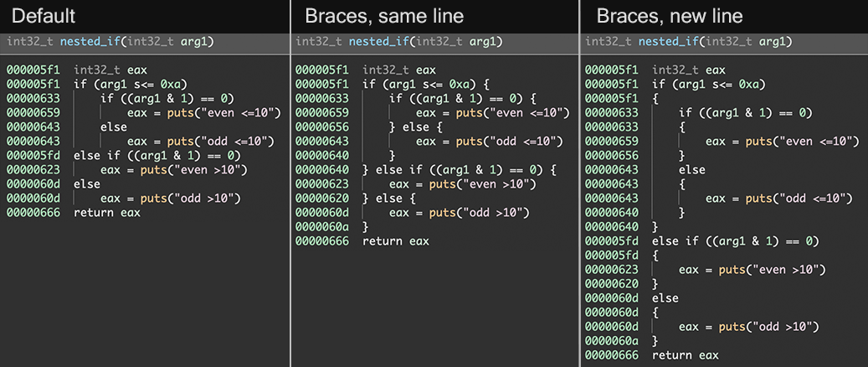
Task: Click closing brace at 0000060a in Braces, new line panel
Action: pos(655,340)
